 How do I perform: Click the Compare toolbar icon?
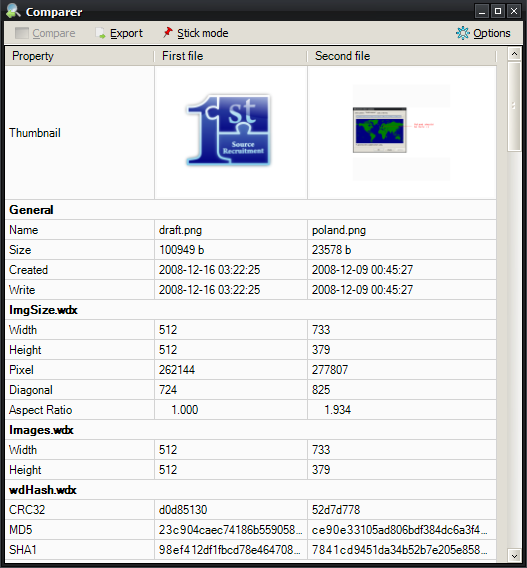22,33
